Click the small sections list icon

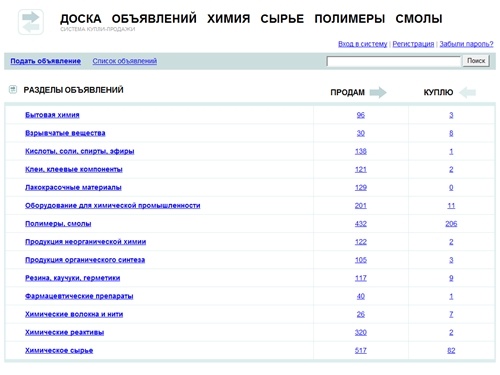point(13,89)
